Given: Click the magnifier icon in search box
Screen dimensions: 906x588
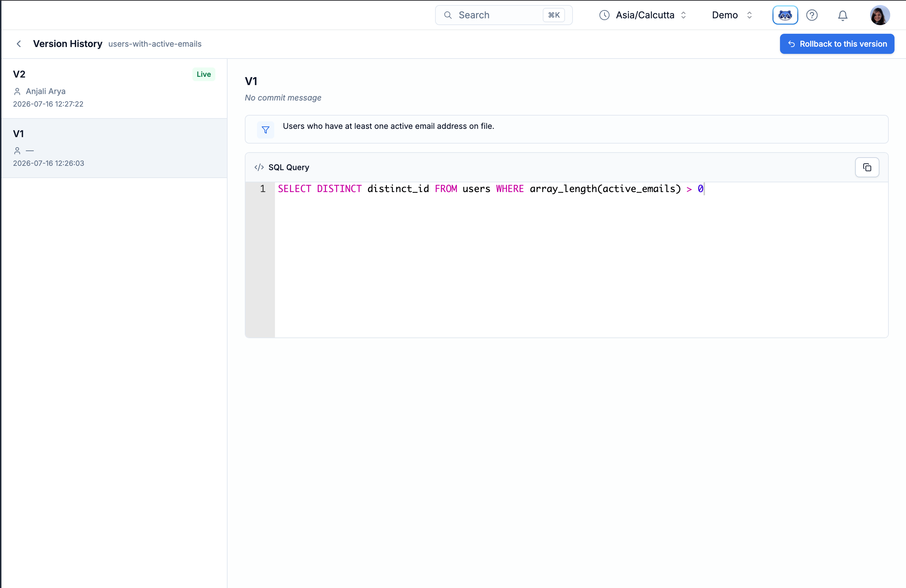Looking at the screenshot, I should point(448,15).
